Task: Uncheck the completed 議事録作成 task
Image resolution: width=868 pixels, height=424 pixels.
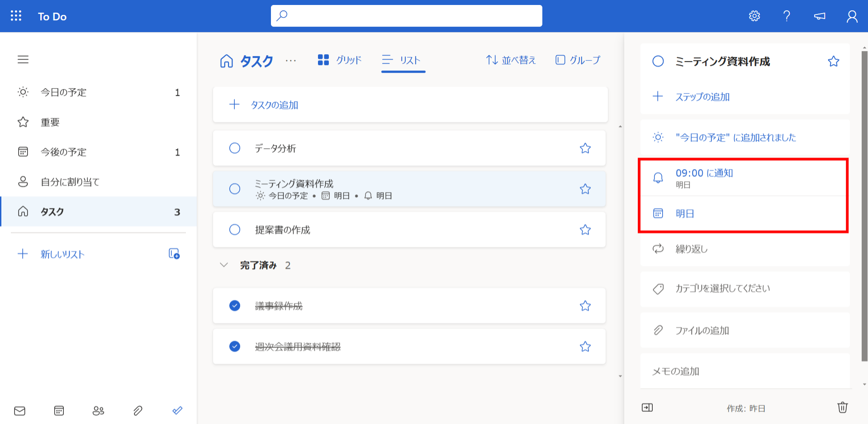Action: 234,306
